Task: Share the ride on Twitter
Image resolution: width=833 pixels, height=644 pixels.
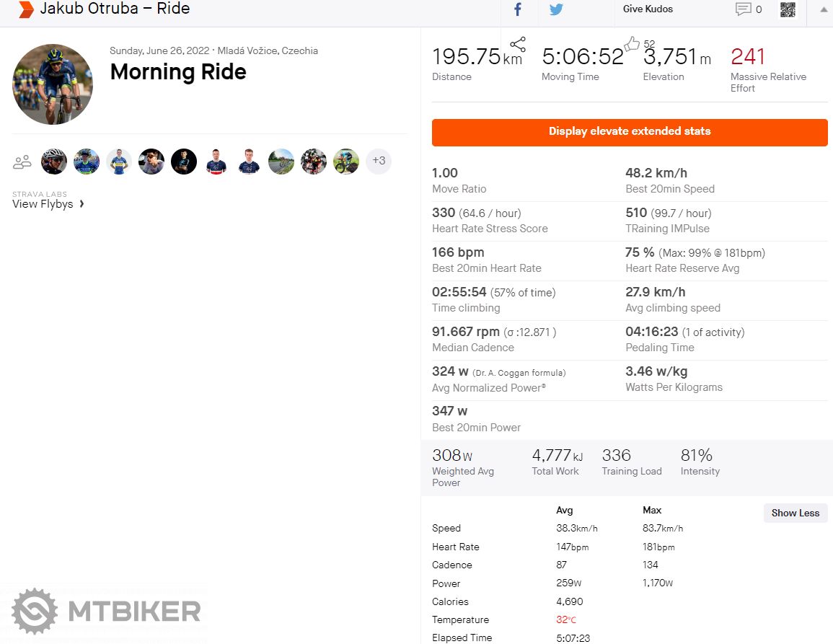Action: (x=556, y=9)
